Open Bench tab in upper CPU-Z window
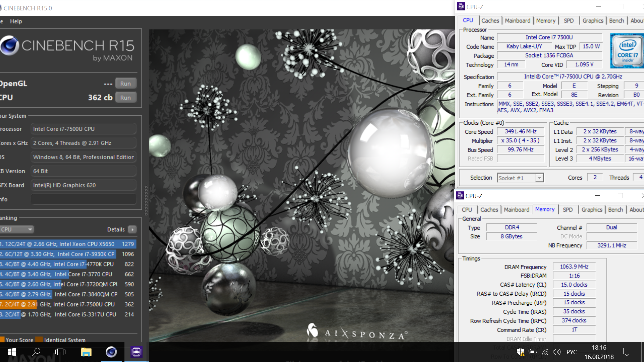Image resolution: width=644 pixels, height=362 pixels. [x=616, y=20]
